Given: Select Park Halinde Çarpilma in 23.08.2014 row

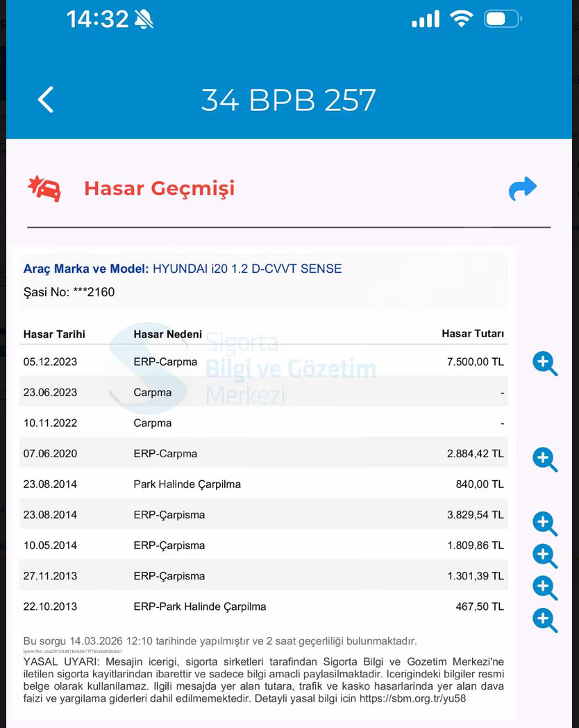Looking at the screenshot, I should pyautogui.click(x=187, y=484).
